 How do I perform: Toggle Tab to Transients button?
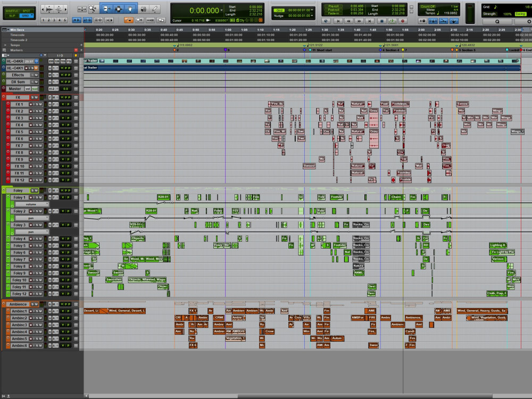(77, 20)
